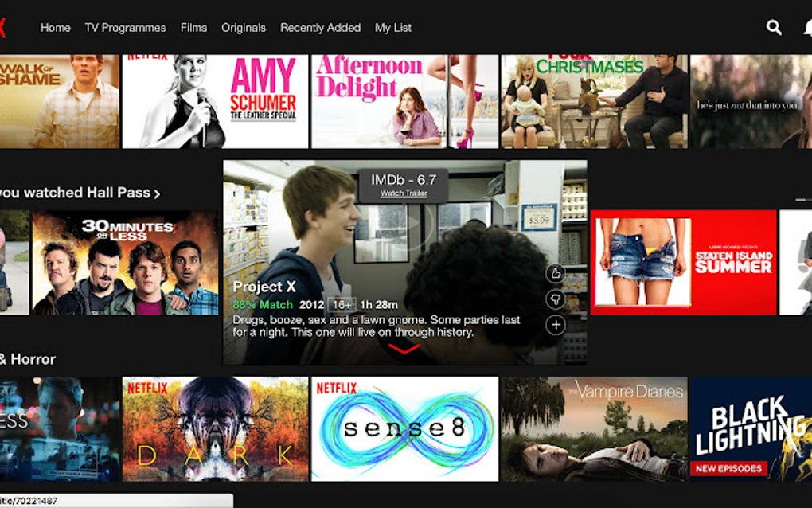Open The Vampire Diaries thumbnail

(594, 428)
